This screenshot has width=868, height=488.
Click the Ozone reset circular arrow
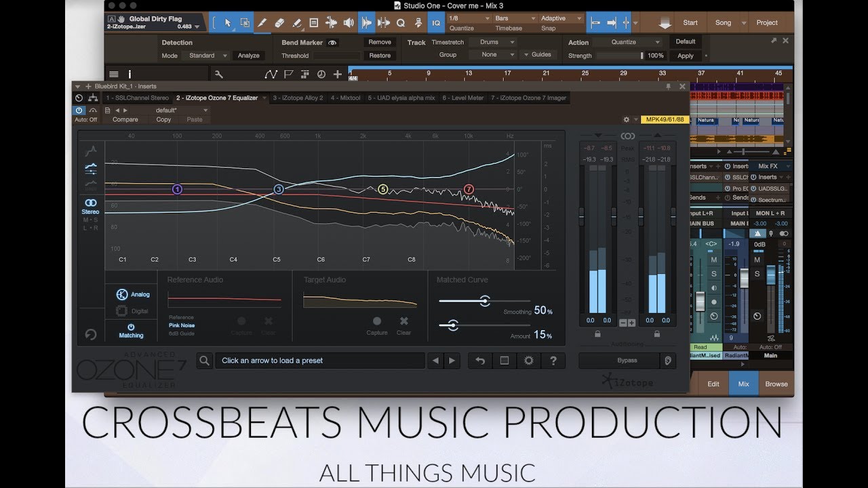[90, 334]
